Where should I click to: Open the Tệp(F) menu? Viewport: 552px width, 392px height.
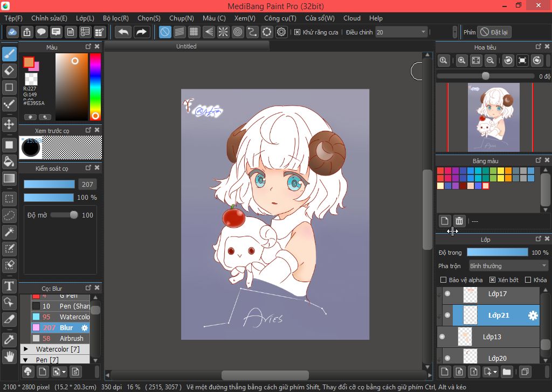coord(13,18)
